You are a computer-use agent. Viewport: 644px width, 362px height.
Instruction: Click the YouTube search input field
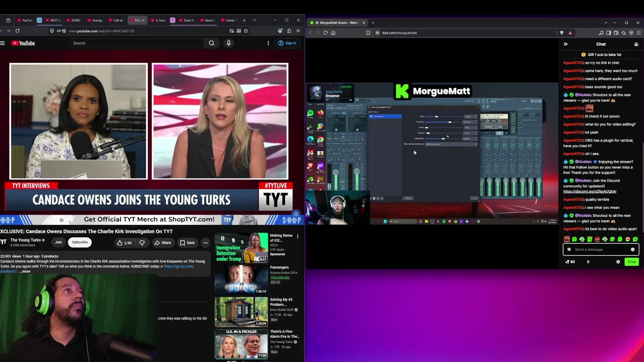tap(137, 43)
